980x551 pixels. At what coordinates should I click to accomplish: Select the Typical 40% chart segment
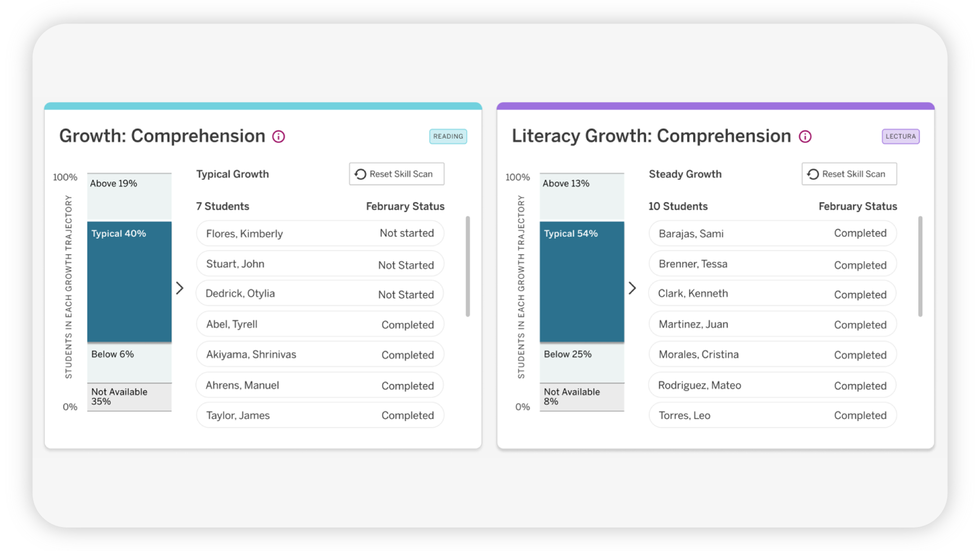pyautogui.click(x=129, y=282)
